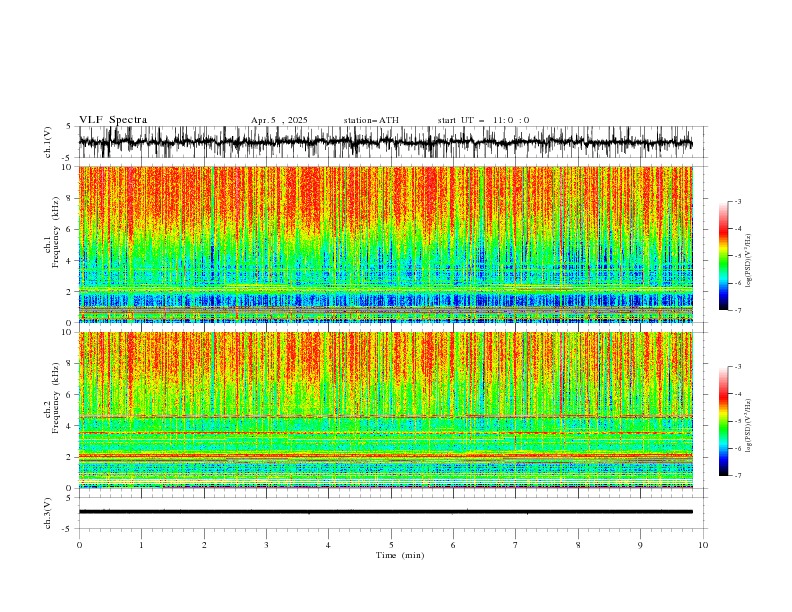The image size is (792, 612).
Task: Click time axis tick label "4"
Action: click(328, 545)
